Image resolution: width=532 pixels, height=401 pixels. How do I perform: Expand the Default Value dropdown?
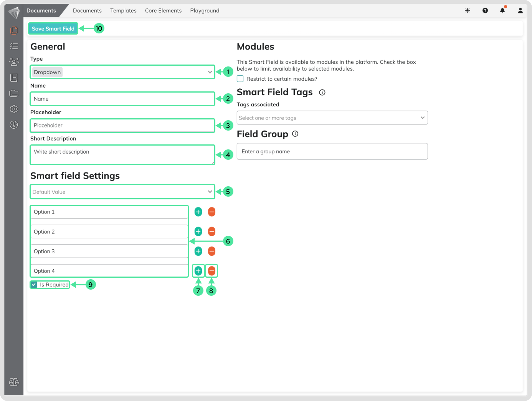coord(122,192)
